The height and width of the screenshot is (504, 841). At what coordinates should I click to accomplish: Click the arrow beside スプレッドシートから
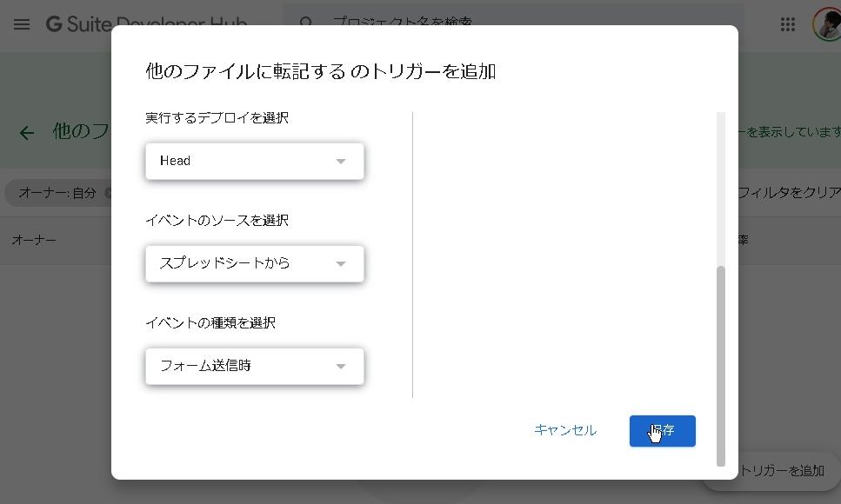[x=341, y=263]
